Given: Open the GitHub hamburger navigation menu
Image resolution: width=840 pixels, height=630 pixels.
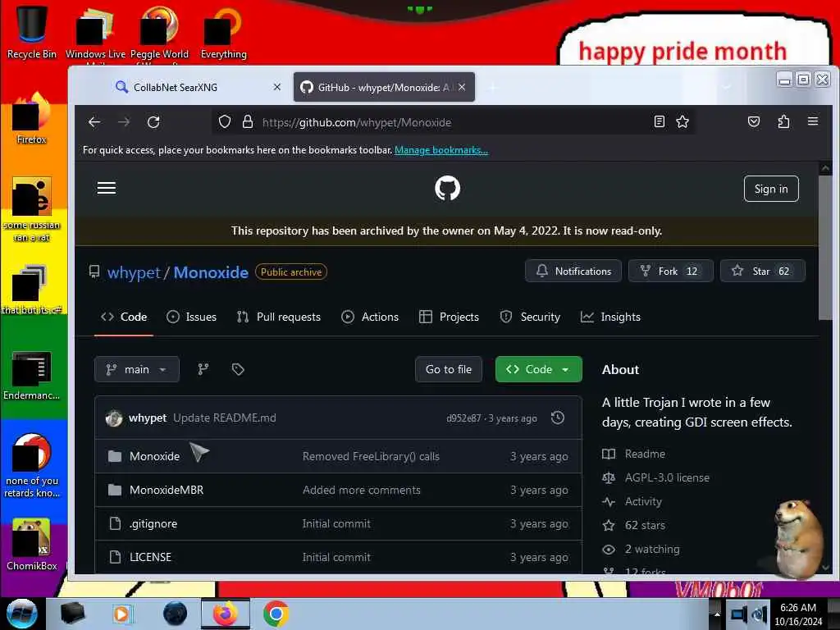Looking at the screenshot, I should 107,188.
